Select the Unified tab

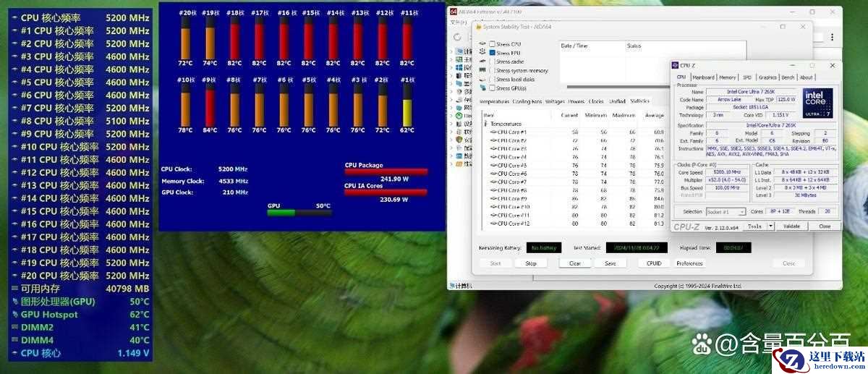tap(617, 101)
